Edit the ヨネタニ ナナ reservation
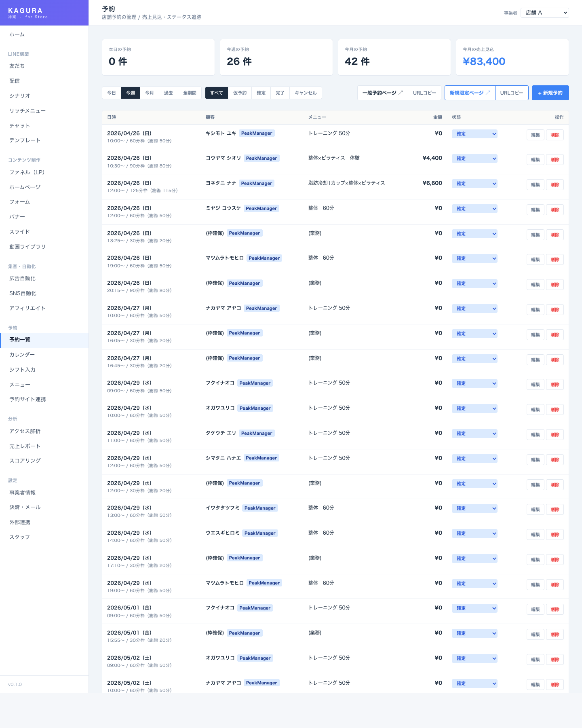The width and height of the screenshot is (582, 728). coord(535,185)
